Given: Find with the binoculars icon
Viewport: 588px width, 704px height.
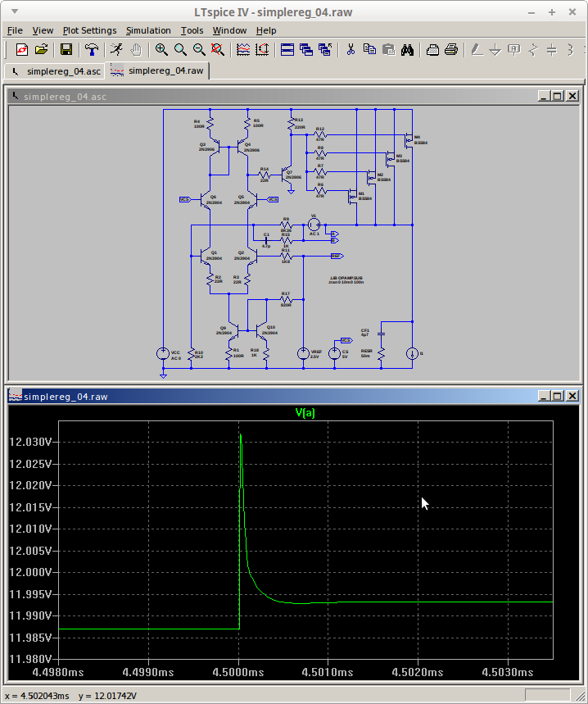Looking at the screenshot, I should pos(407,50).
